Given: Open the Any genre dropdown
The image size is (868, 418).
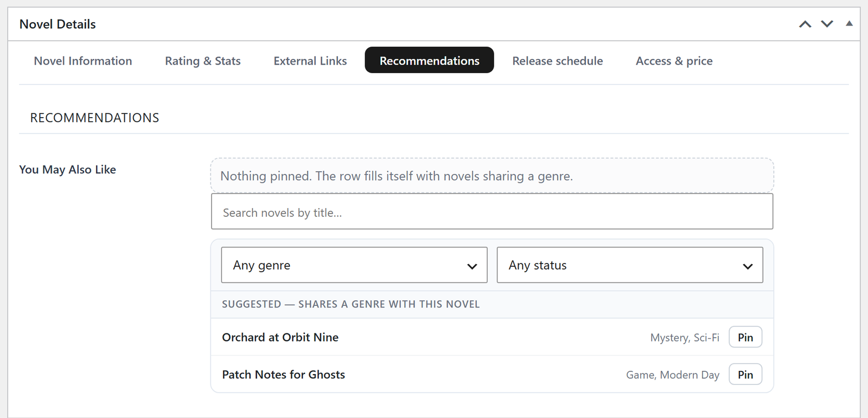Looking at the screenshot, I should coord(354,265).
